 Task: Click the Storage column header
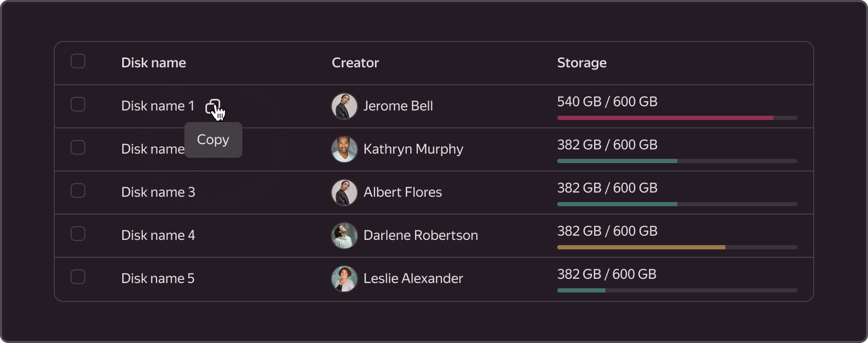(x=582, y=63)
